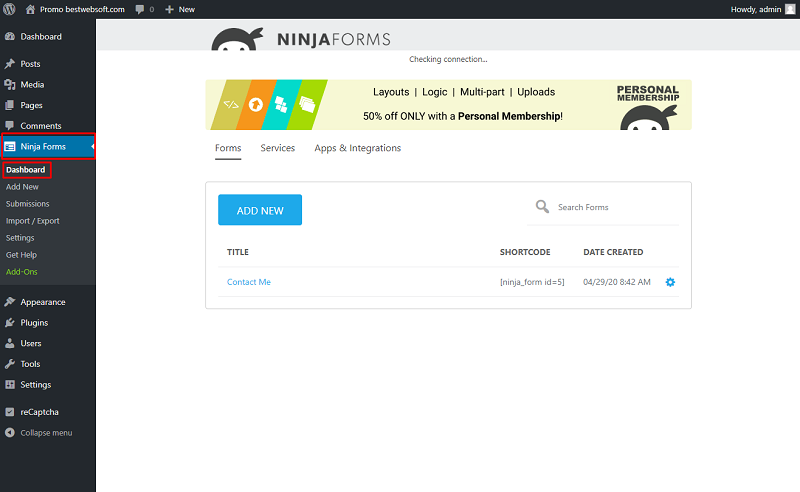This screenshot has width=800, height=492.
Task: Click the plus icon next to New
Action: [169, 9]
